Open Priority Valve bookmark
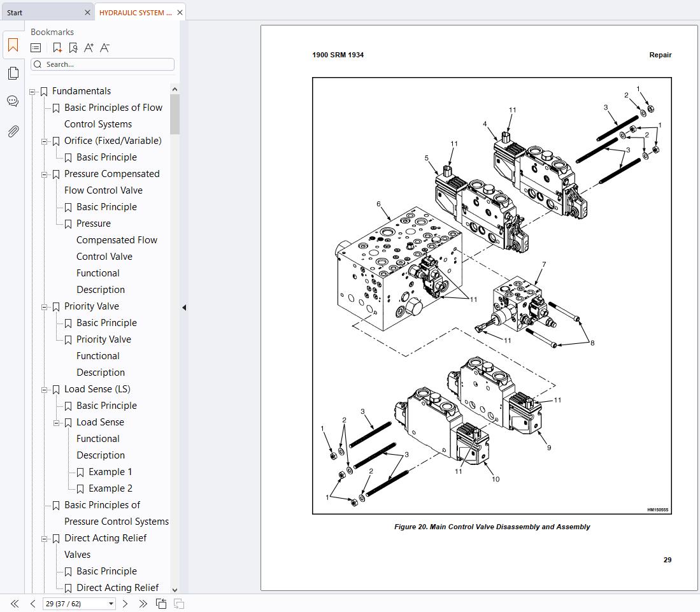The image size is (700, 612). 92,306
